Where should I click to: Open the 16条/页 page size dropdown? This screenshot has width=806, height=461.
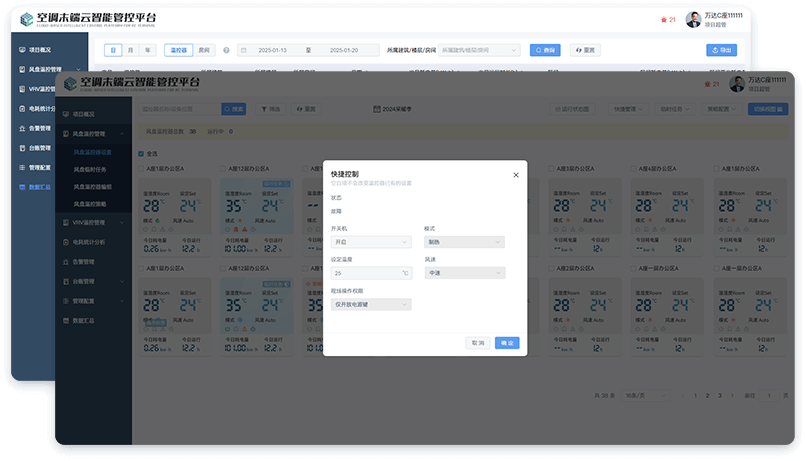(x=646, y=396)
